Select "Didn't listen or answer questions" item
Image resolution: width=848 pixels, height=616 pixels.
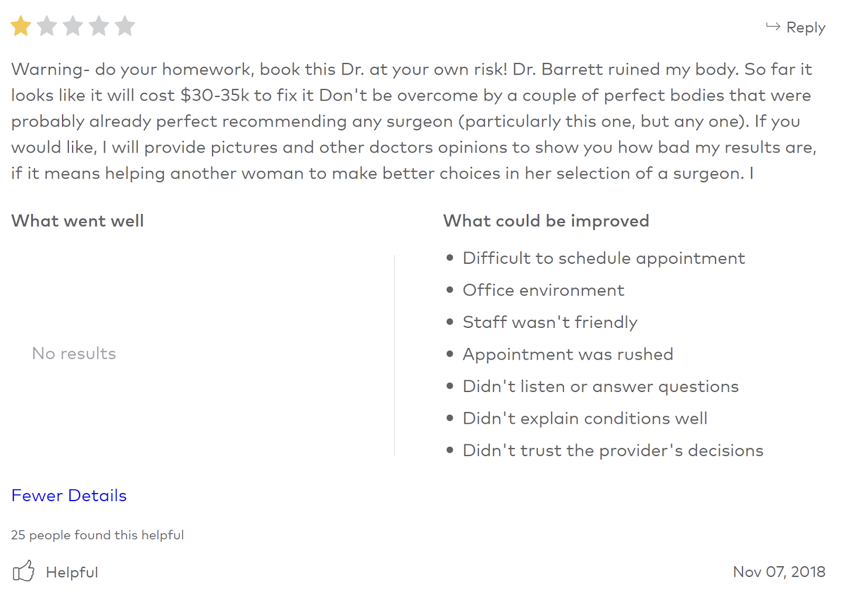[600, 386]
